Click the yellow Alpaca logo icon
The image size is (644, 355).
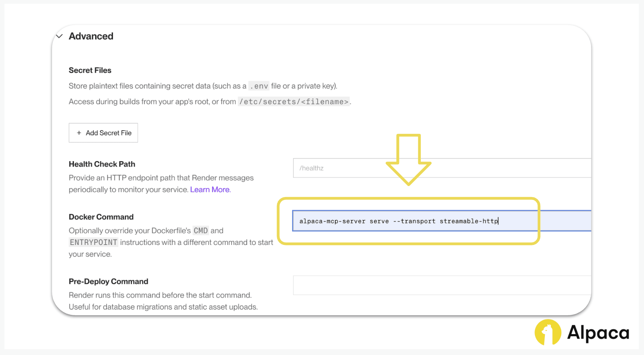[547, 333]
